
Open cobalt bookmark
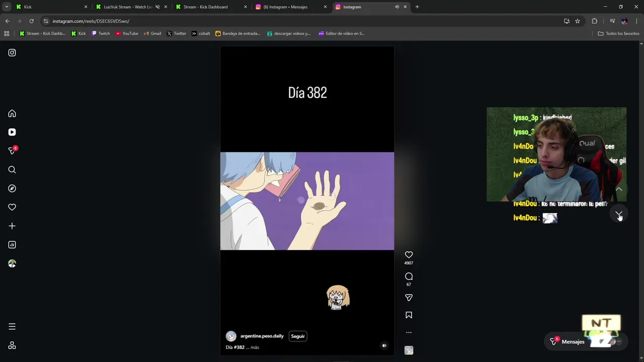pos(201,34)
